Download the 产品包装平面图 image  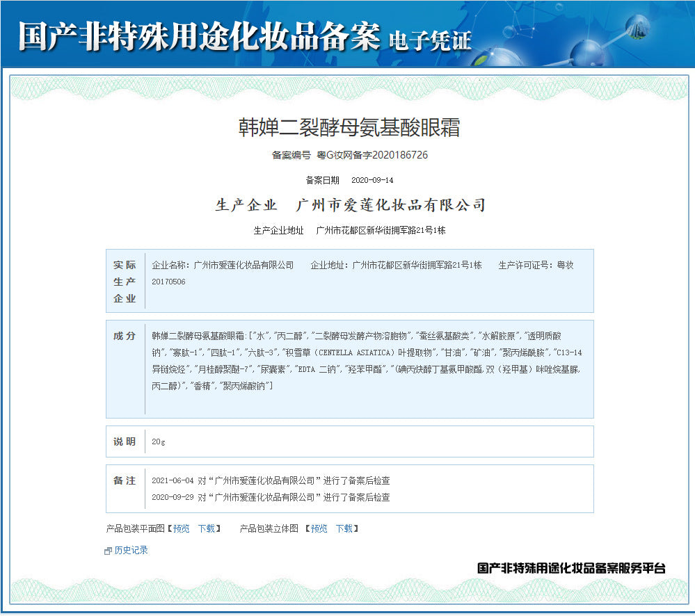[x=206, y=528]
